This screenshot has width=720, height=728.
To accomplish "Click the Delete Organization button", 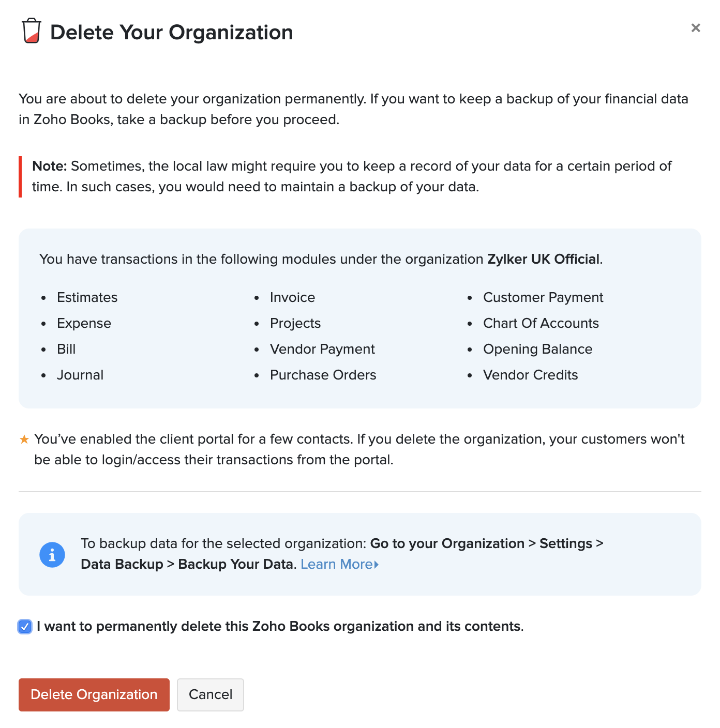I will 94,694.
